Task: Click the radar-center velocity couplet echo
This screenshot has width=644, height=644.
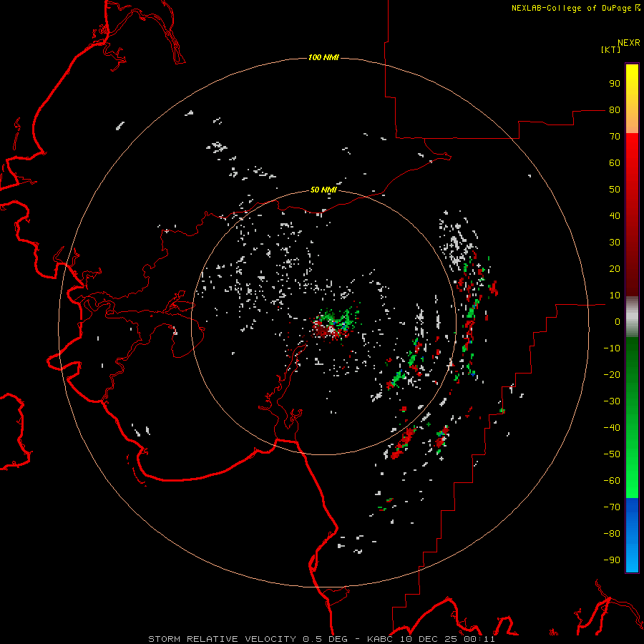Action: (334, 323)
